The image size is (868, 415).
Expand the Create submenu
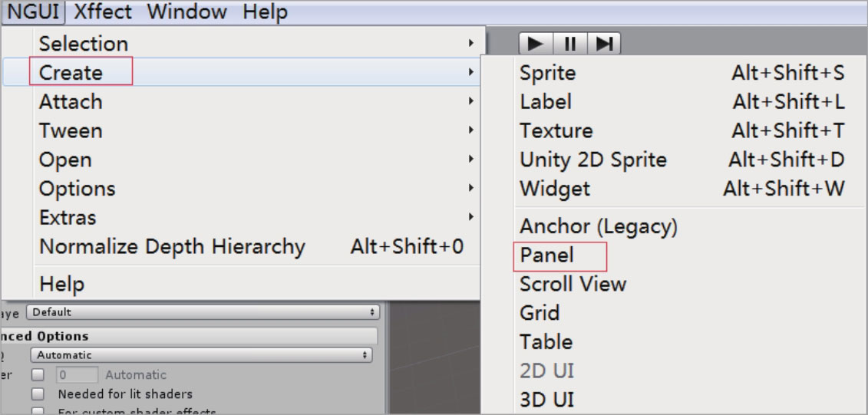[x=243, y=72]
